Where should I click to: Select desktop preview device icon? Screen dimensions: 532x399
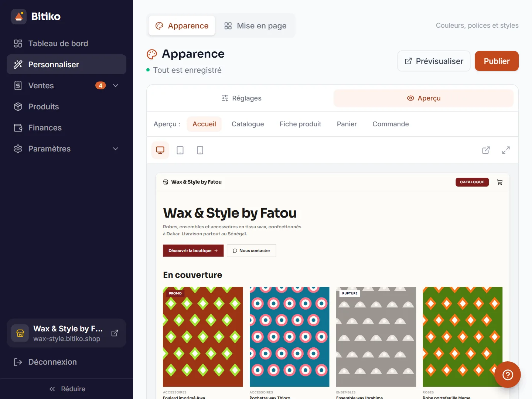160,150
